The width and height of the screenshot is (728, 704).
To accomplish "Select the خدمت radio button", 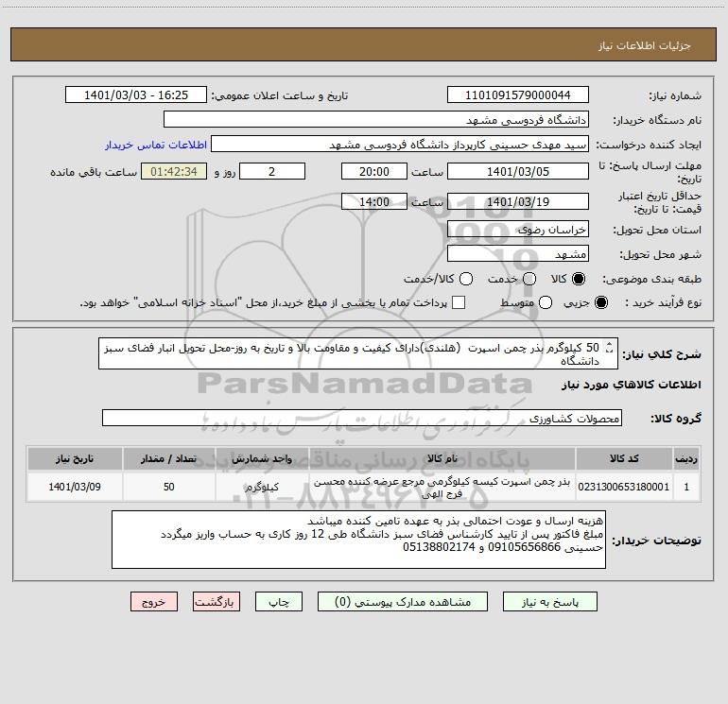I will [529, 279].
